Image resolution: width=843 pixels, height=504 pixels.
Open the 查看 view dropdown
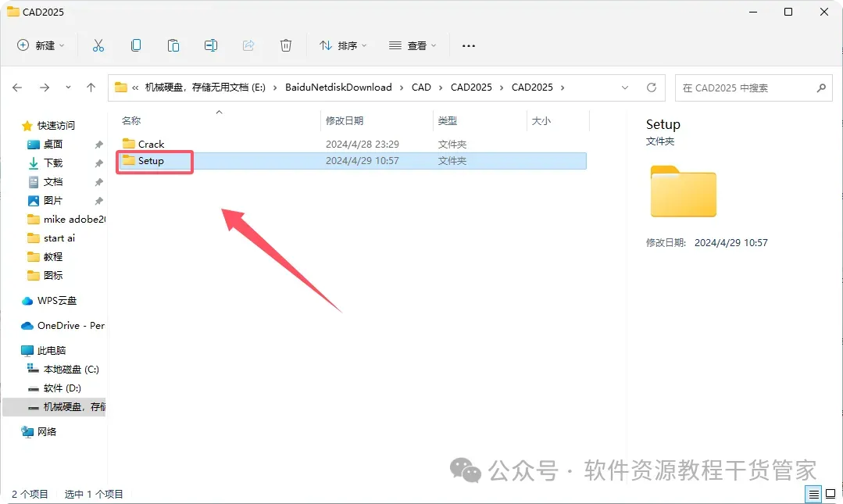(x=413, y=46)
